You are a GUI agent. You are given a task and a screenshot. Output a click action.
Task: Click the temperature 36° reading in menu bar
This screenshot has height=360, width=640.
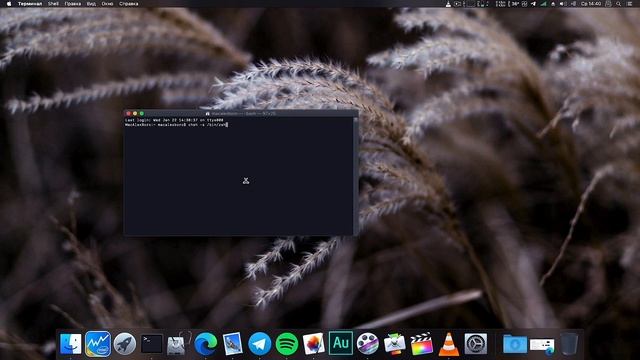click(x=516, y=4)
